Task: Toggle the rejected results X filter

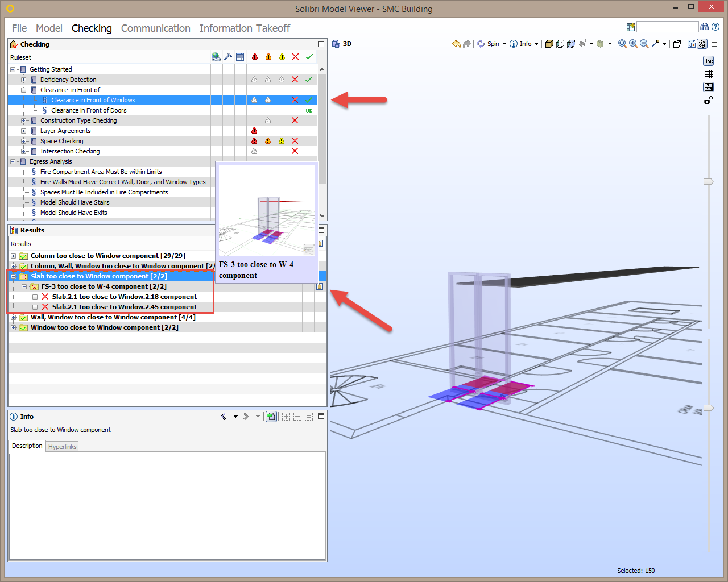Action: [x=295, y=56]
